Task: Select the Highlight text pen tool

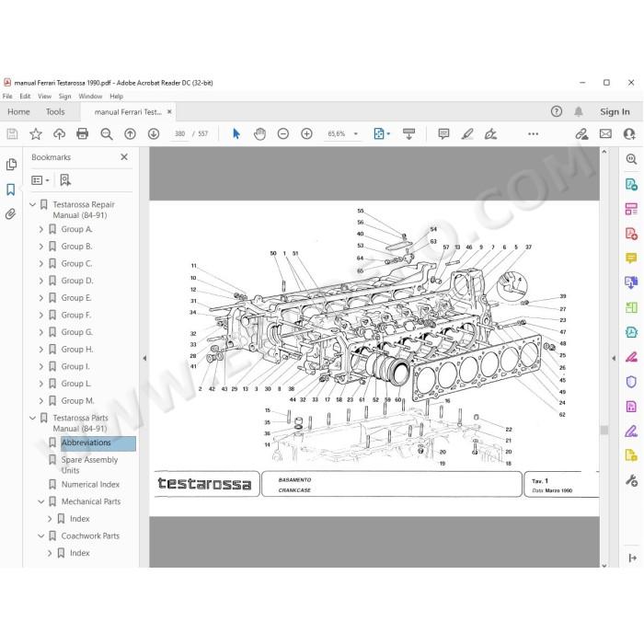Action: [x=467, y=134]
